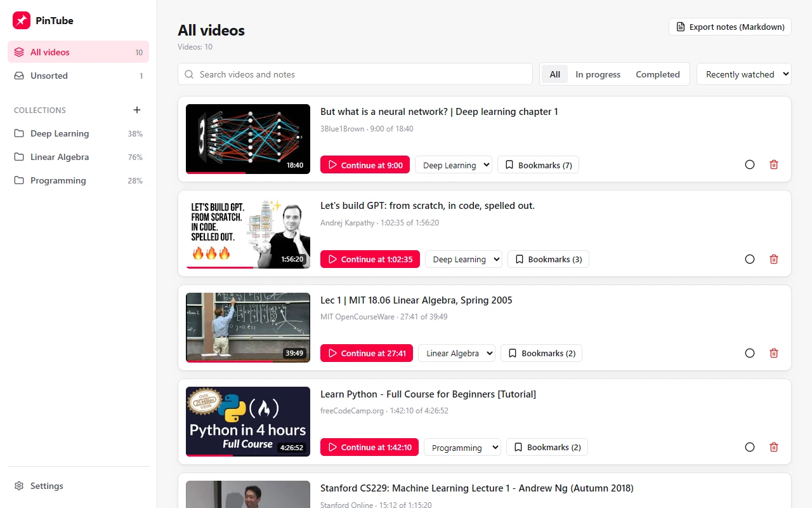Click the search magnifier icon
Image resolution: width=812 pixels, height=508 pixels.
(189, 74)
